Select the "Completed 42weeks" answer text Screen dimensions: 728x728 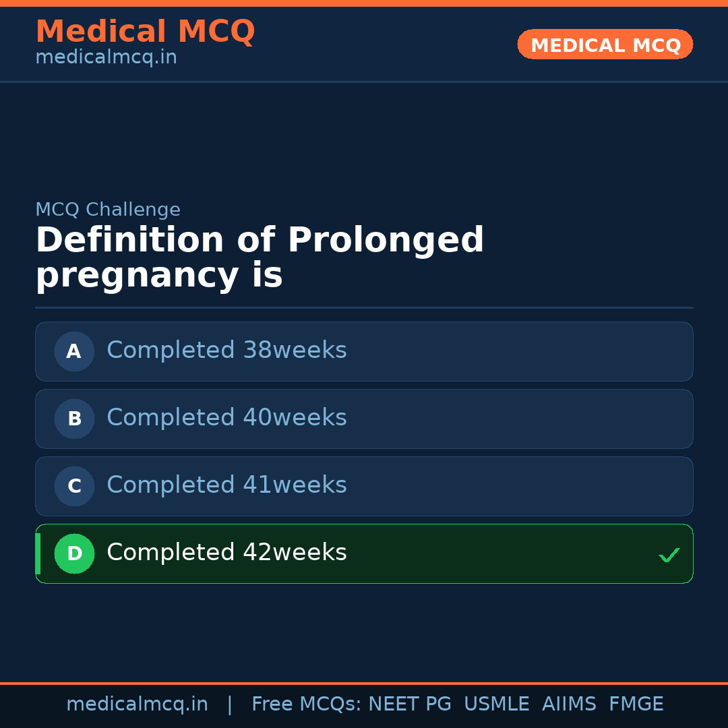(x=226, y=553)
